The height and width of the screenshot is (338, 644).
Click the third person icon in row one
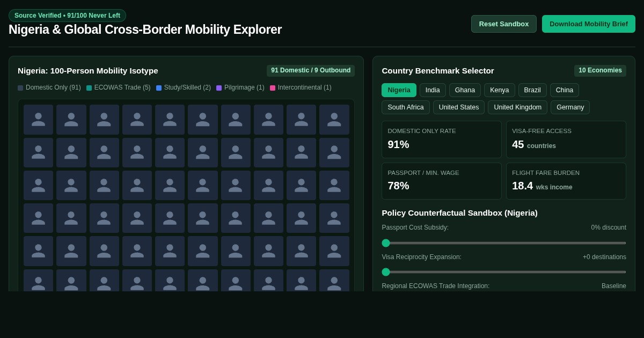click(x=104, y=120)
